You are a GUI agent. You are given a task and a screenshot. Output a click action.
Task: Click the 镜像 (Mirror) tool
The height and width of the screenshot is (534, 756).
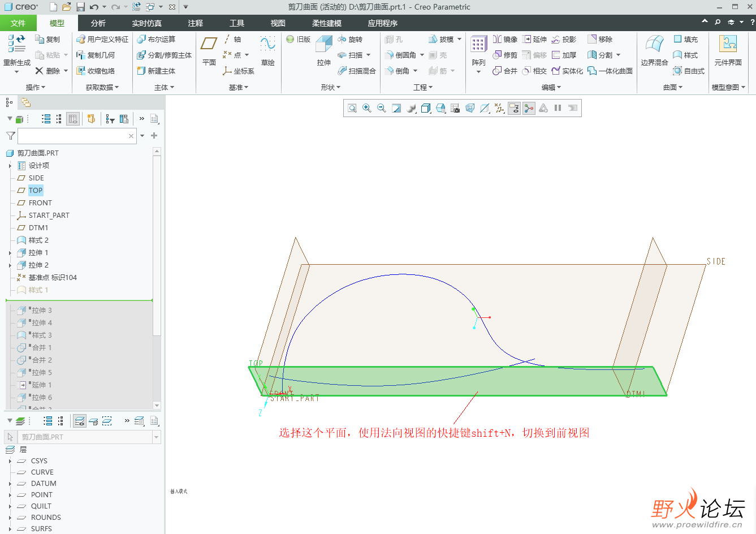coord(505,39)
